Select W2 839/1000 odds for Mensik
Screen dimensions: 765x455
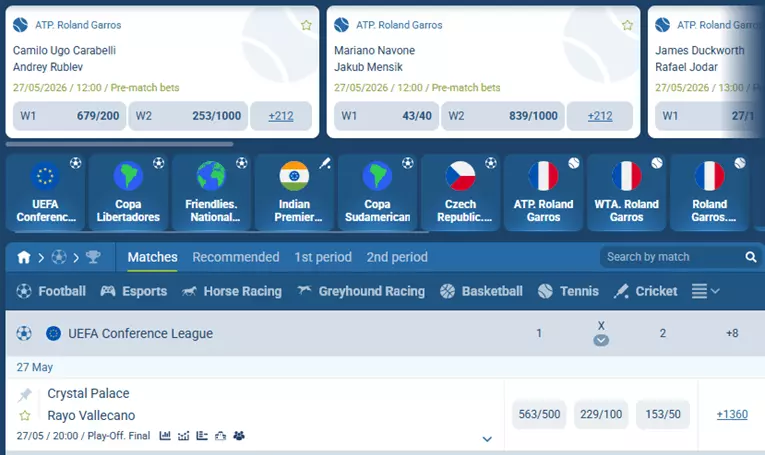point(503,116)
